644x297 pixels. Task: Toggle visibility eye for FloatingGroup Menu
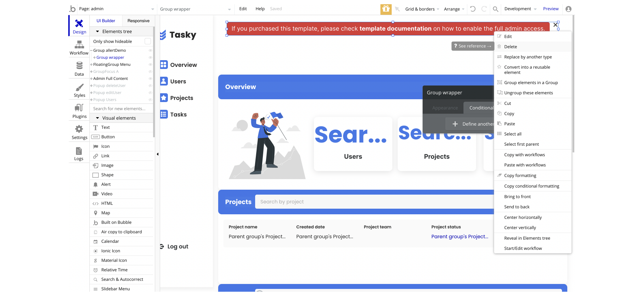coord(150,64)
